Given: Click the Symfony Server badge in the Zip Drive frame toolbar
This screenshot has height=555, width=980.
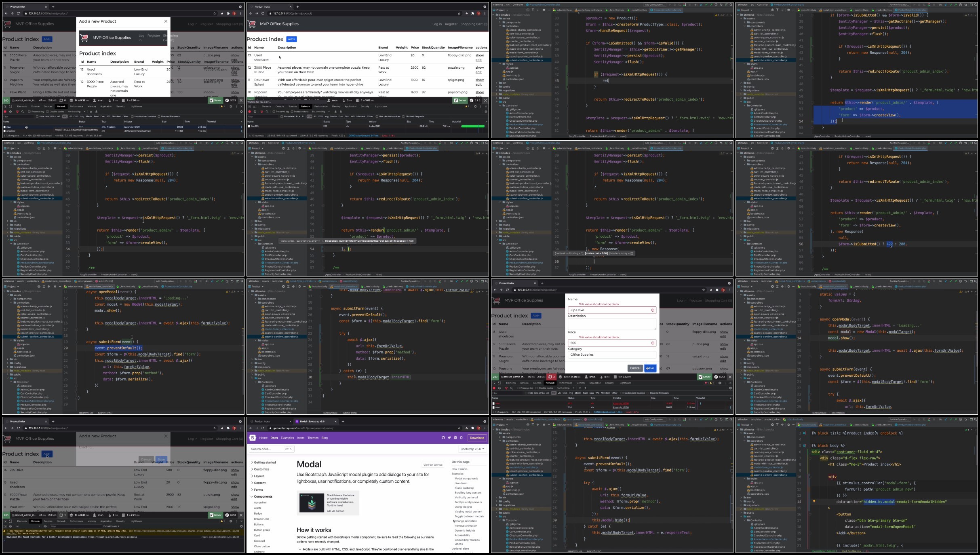Looking at the screenshot, I should 704,377.
